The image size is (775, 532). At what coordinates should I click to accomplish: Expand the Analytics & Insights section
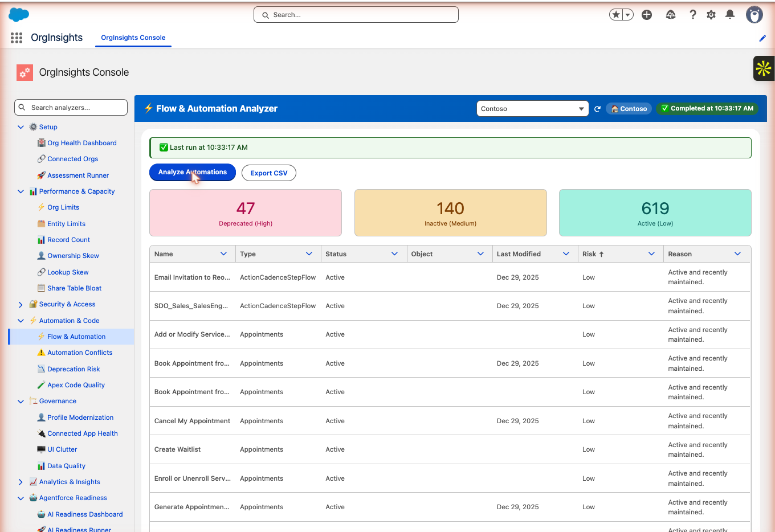[x=21, y=482]
